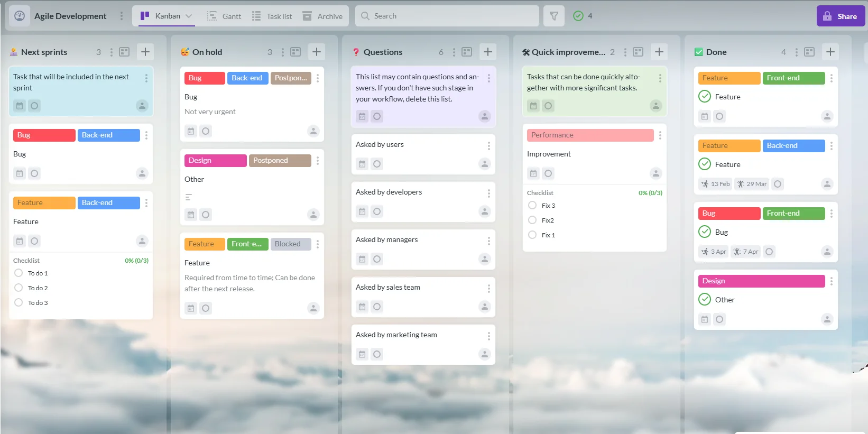Set due date on Asked by users card
The height and width of the screenshot is (434, 868).
point(362,164)
